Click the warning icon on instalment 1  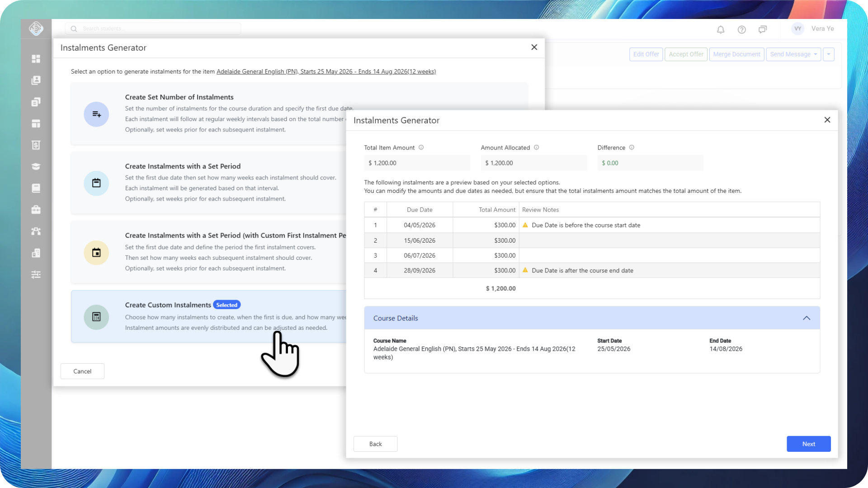[525, 225]
